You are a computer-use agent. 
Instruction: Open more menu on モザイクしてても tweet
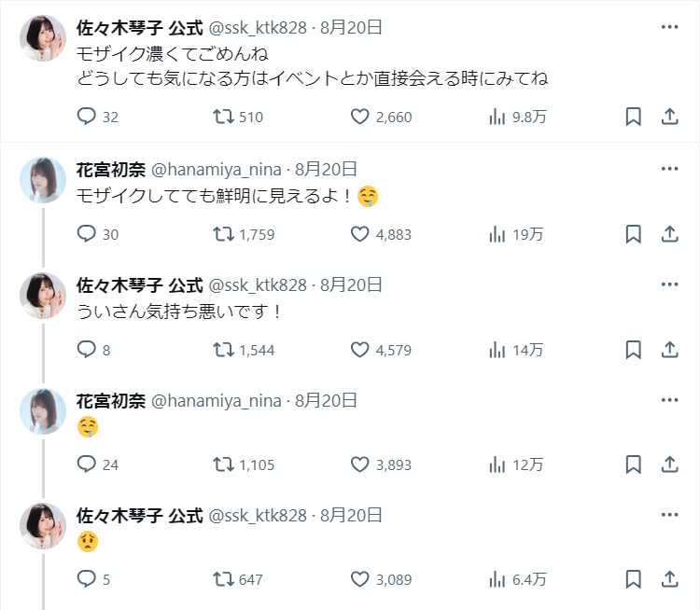click(x=669, y=169)
